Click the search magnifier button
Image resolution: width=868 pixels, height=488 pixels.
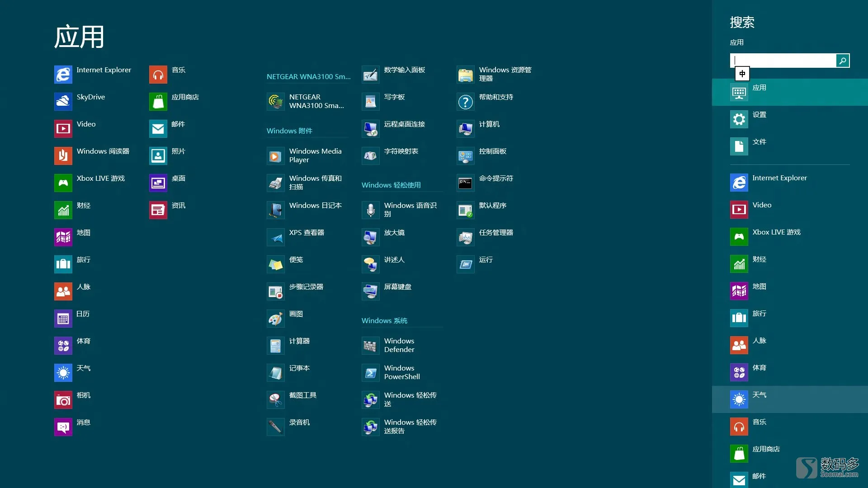pyautogui.click(x=843, y=61)
